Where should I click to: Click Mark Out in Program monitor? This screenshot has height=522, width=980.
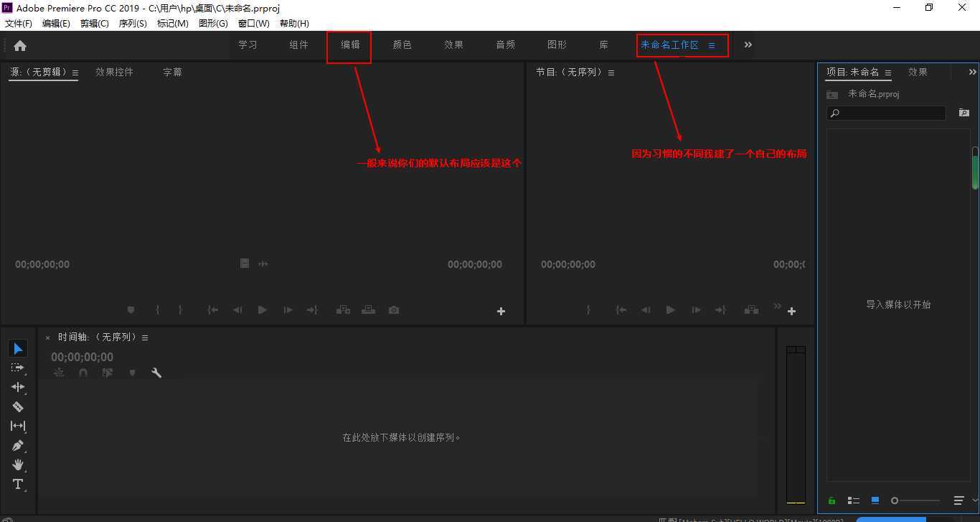[588, 310]
